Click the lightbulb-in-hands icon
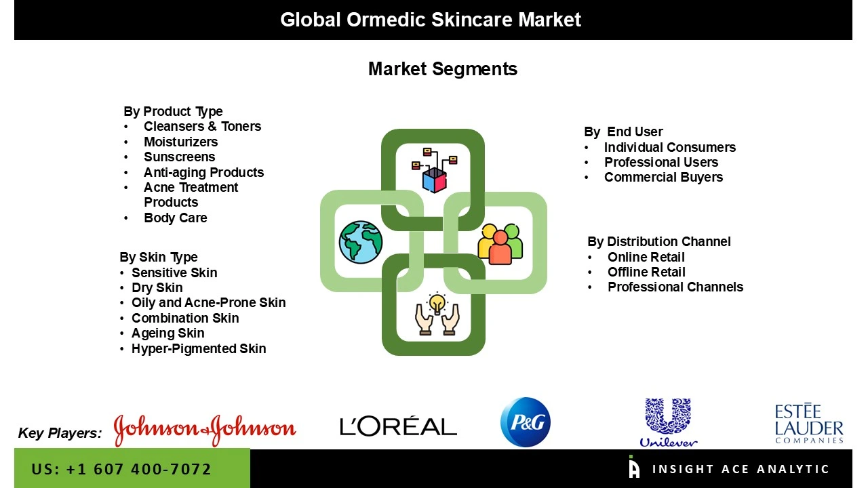Screen dimensions: 868x488 (433, 314)
